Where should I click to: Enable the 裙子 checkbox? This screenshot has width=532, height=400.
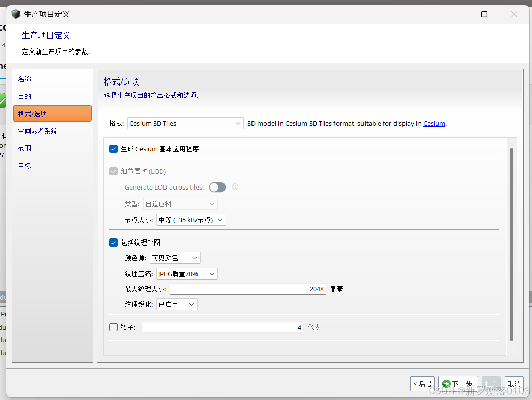114,327
